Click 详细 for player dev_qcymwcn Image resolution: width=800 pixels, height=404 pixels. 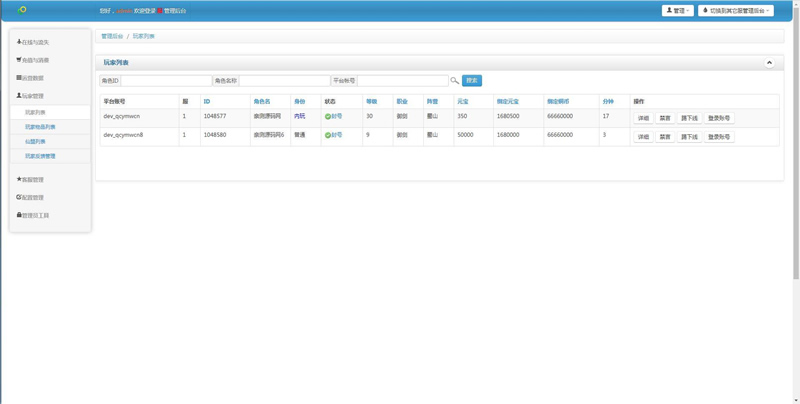(643, 118)
